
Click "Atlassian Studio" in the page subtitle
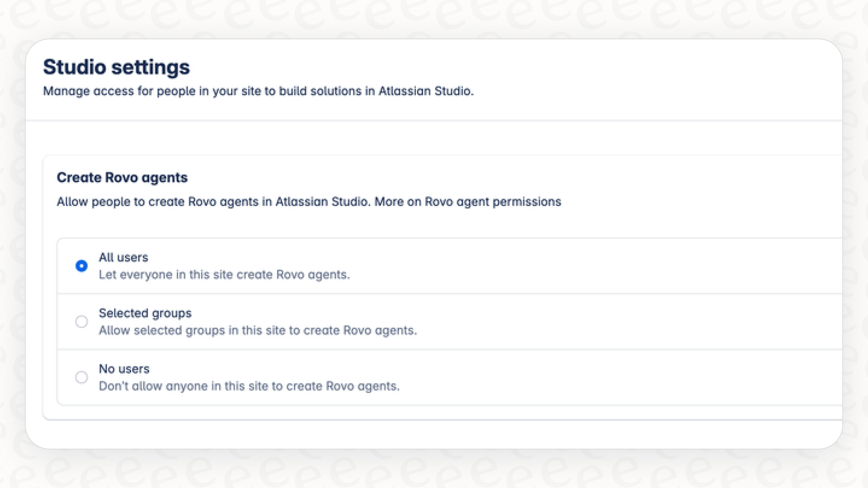425,91
